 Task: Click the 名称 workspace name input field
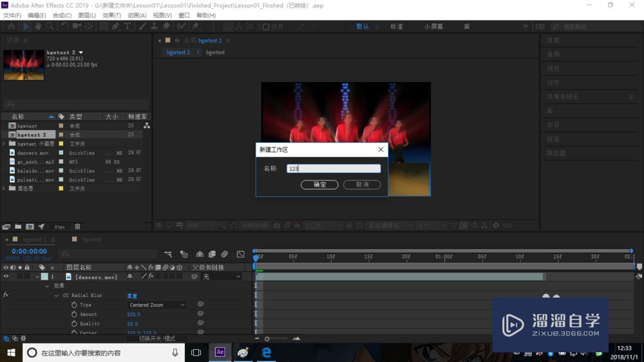(334, 169)
